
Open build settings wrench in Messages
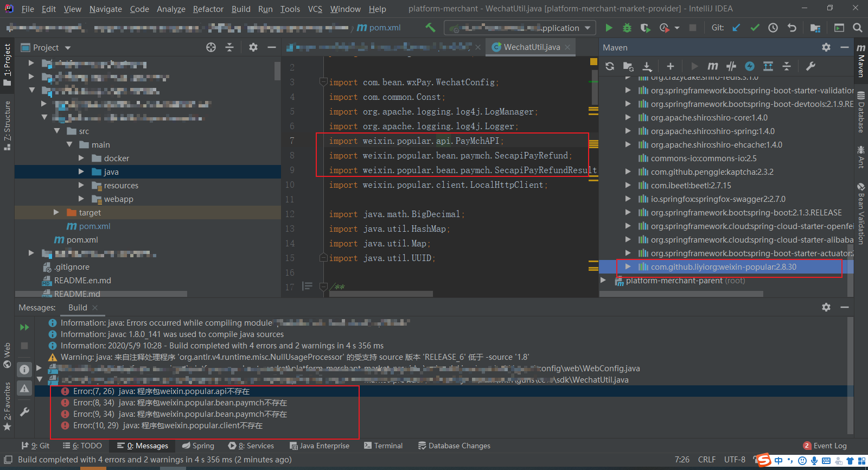coord(24,412)
